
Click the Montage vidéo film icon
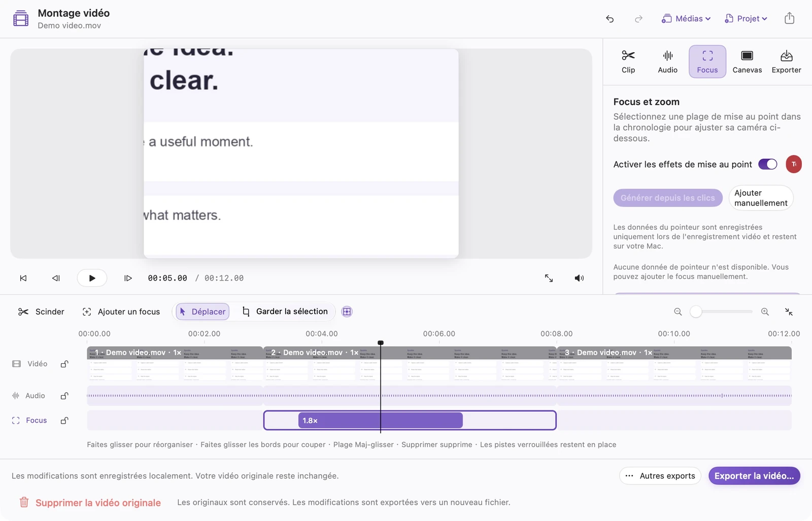click(21, 19)
